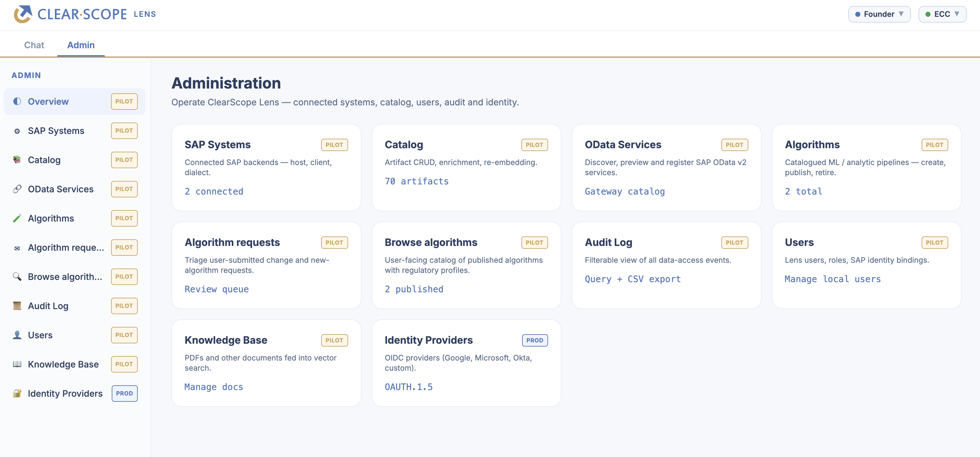Click the 'OAUTH.1.5' link
The width and height of the screenshot is (980, 457).
click(x=408, y=387)
